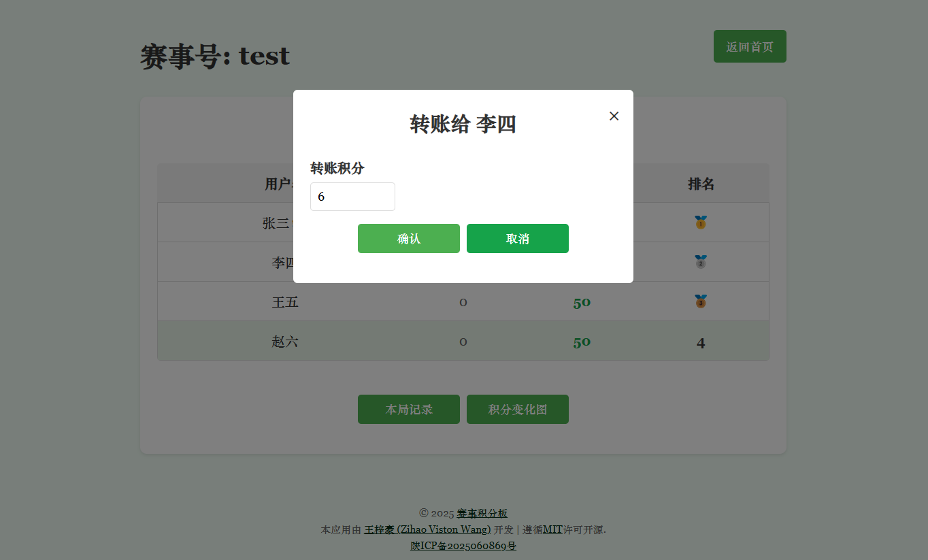Viewport: 928px width, 560px height.
Task: Click the dialog close X icon
Action: pos(614,116)
